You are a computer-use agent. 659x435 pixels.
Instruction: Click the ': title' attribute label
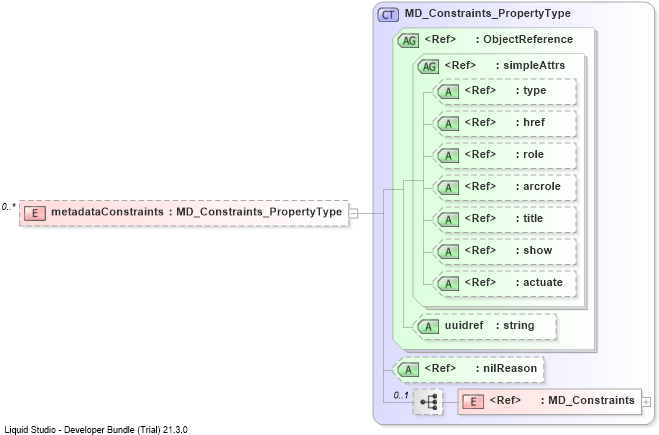click(x=529, y=218)
